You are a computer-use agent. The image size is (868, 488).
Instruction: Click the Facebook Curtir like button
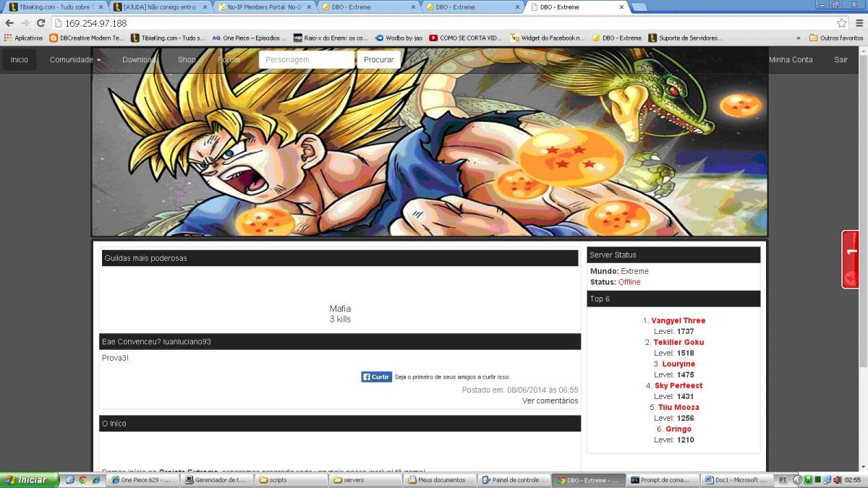(377, 377)
